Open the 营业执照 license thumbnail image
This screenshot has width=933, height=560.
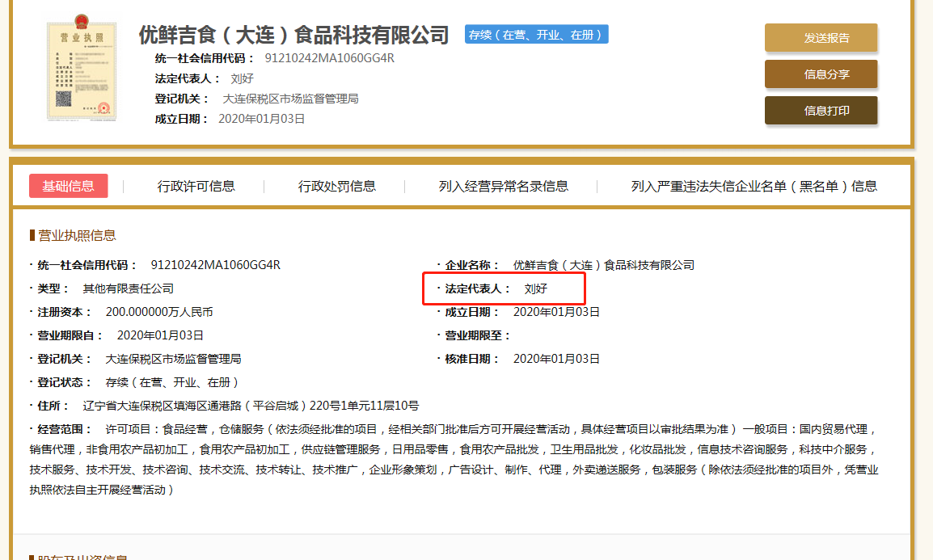point(82,67)
